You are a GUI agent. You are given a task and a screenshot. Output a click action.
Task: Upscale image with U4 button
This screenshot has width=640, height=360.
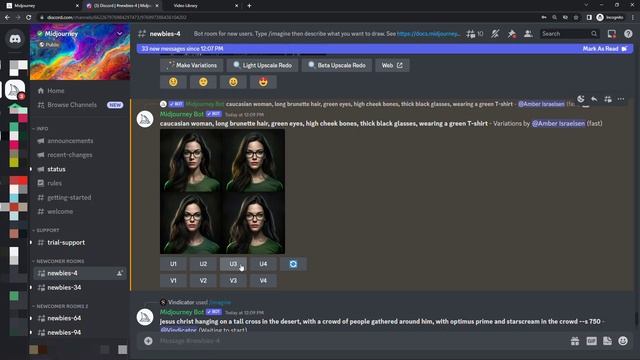263,264
